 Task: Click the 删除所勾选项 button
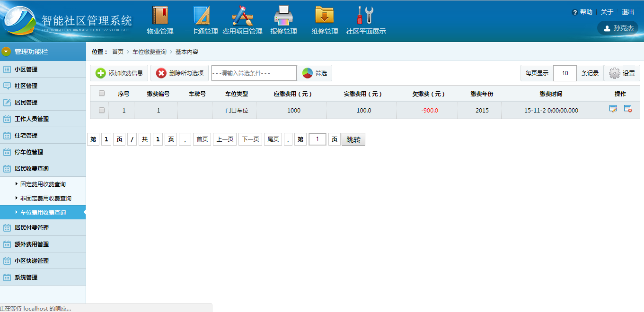coord(179,73)
